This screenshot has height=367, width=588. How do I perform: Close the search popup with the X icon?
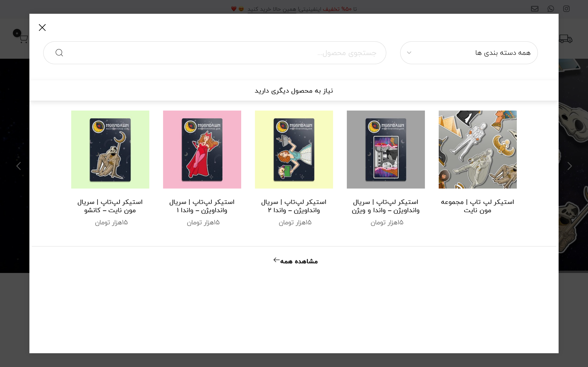click(42, 28)
